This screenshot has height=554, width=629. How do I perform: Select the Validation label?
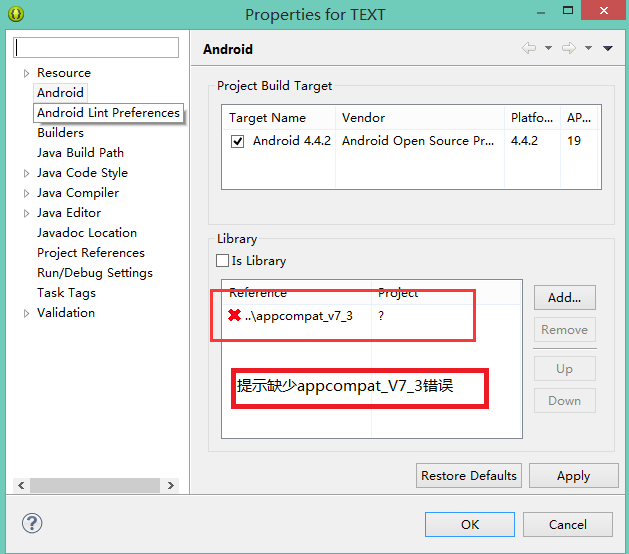(66, 313)
